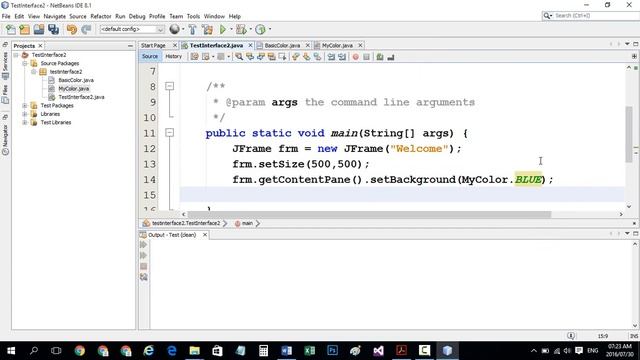
Task: Click the editor vertical scrollbar
Action: (629, 135)
